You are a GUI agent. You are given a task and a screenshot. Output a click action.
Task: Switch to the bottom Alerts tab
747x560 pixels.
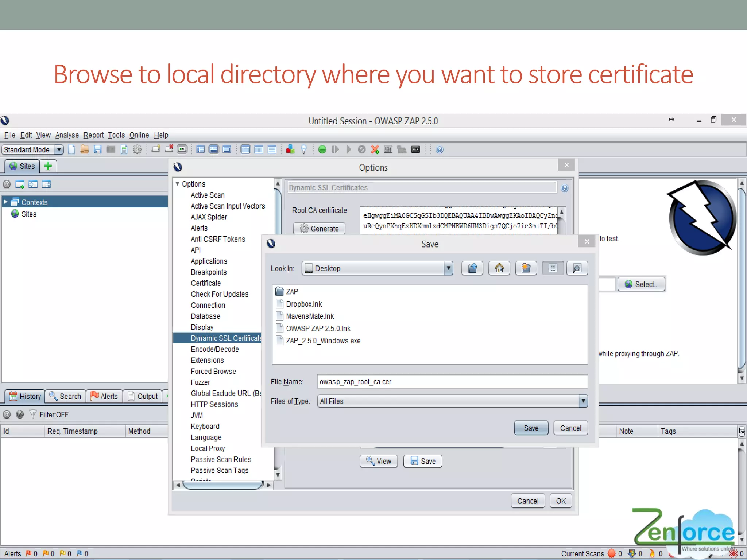pyautogui.click(x=104, y=396)
